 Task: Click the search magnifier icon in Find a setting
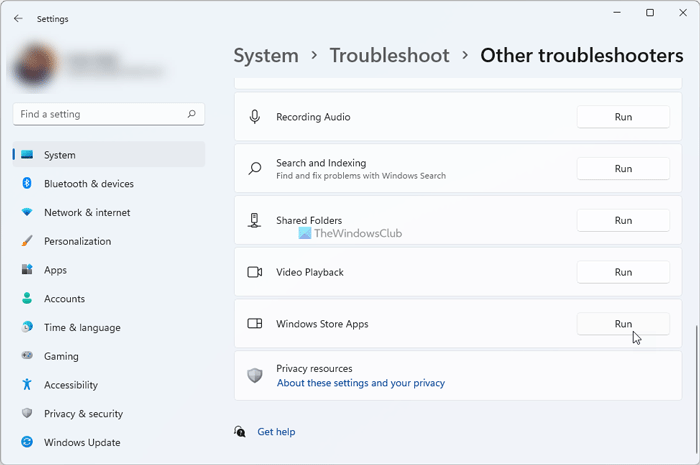click(x=192, y=115)
